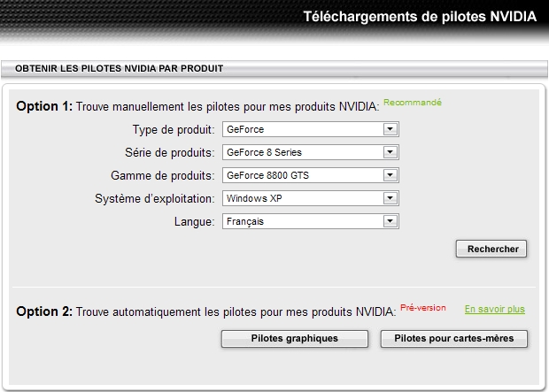The height and width of the screenshot is (392, 549).
Task: Click the Type de produit field showing GeForce
Action: [301, 129]
